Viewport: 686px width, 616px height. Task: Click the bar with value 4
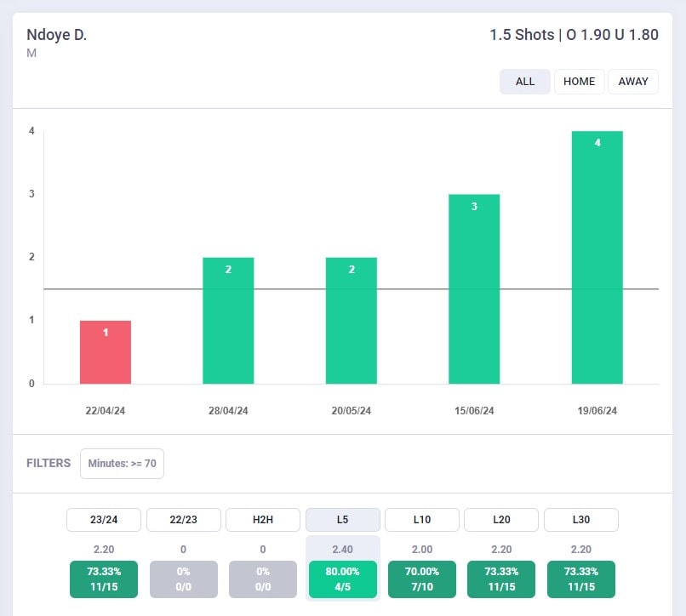click(597, 258)
